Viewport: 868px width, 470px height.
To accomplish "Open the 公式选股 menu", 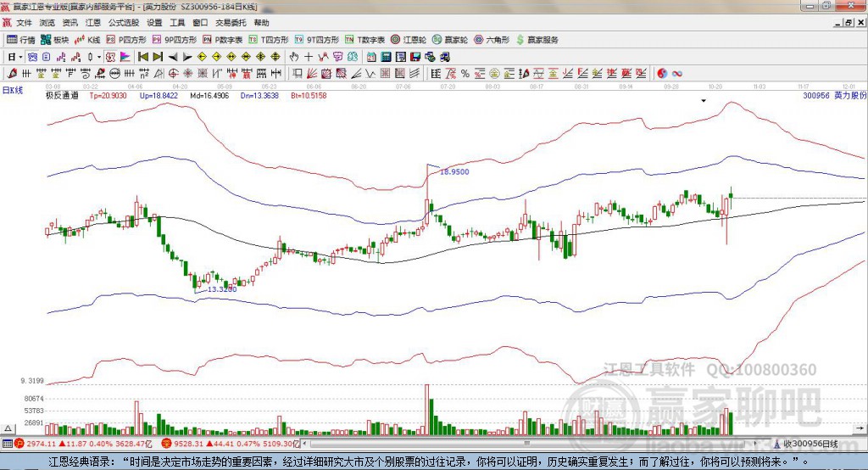I will 124,23.
